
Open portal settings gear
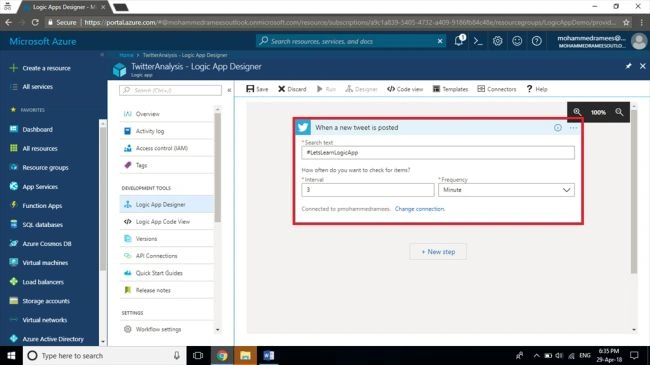(x=497, y=41)
